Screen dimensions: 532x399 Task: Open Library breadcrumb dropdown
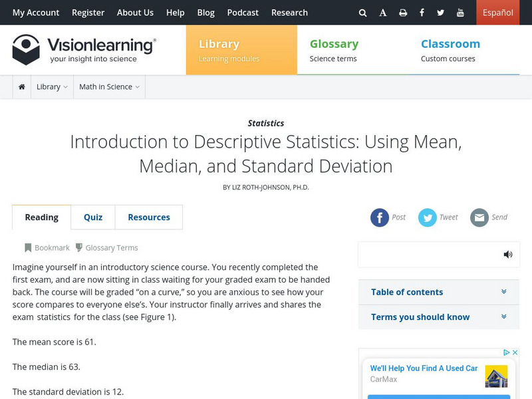pyautogui.click(x=52, y=87)
